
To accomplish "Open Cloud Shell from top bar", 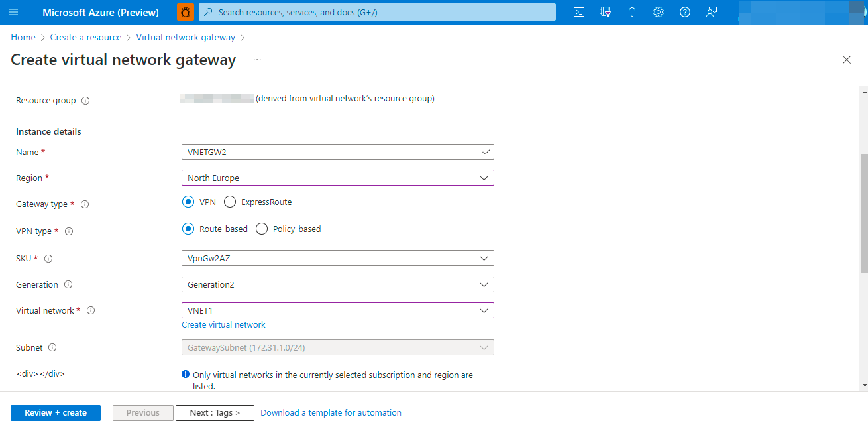I will [579, 12].
